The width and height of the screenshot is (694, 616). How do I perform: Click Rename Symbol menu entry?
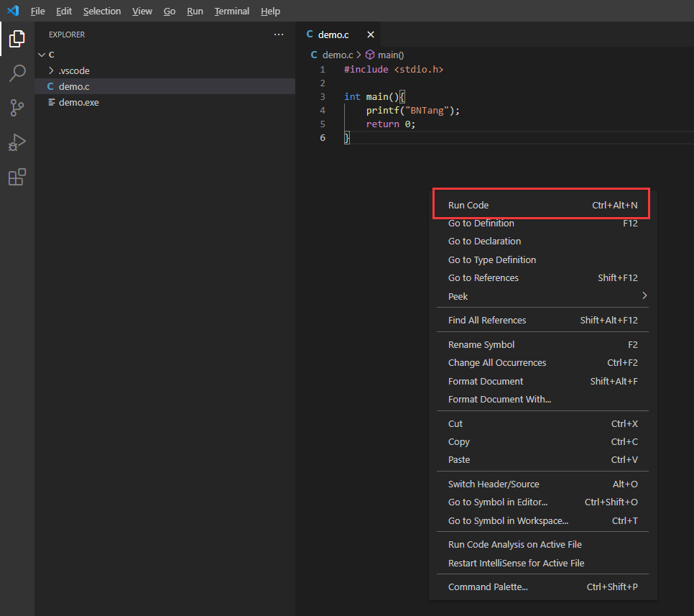click(481, 344)
